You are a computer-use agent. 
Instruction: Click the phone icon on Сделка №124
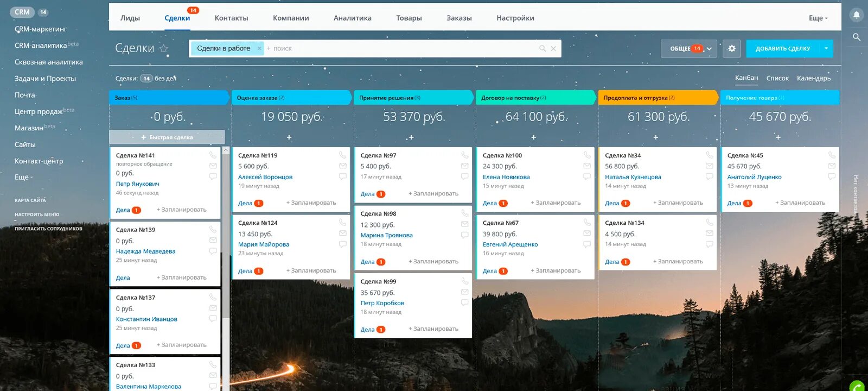[343, 223]
